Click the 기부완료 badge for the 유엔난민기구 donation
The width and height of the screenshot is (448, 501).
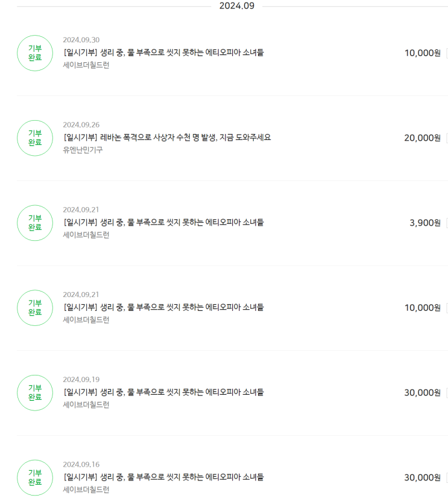[35, 138]
